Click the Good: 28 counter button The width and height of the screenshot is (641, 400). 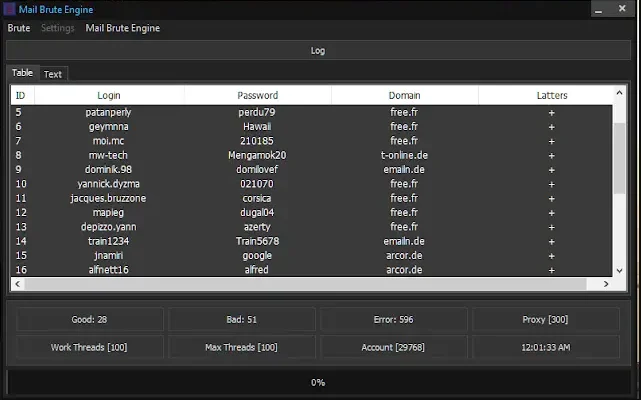90,320
